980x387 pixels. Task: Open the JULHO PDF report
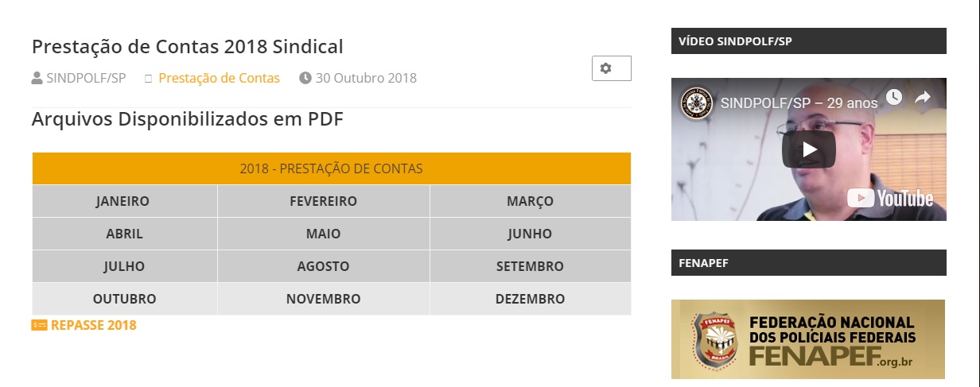point(124,267)
